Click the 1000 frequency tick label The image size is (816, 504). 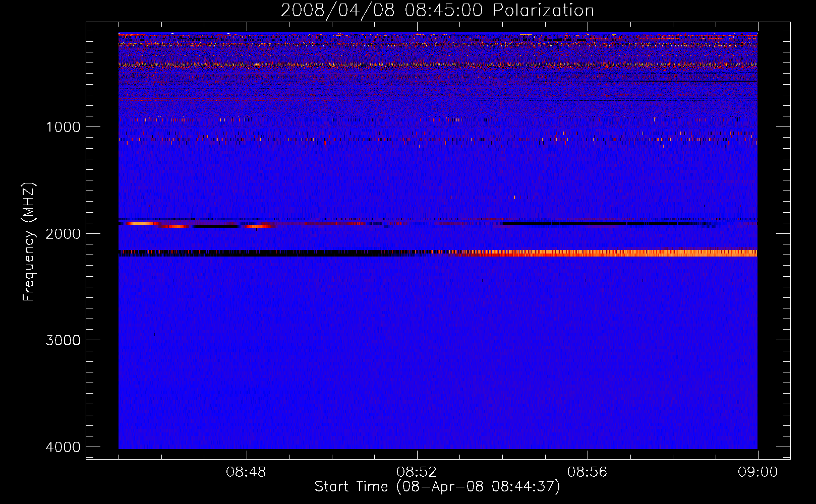coord(63,127)
